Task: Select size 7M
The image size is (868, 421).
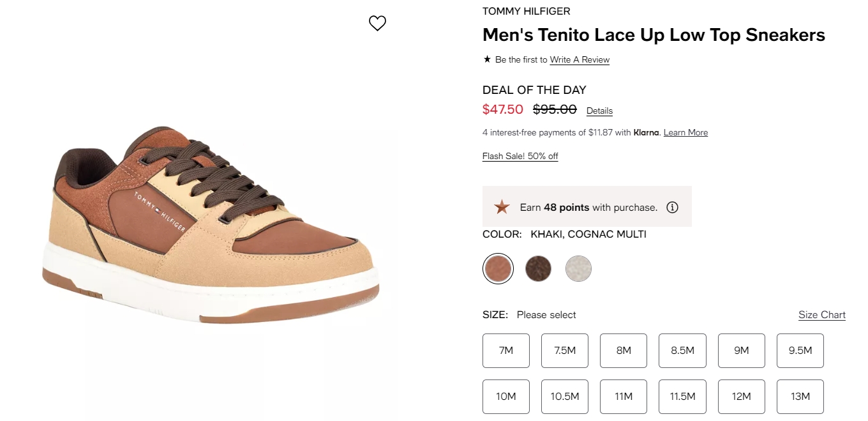Action: point(506,351)
